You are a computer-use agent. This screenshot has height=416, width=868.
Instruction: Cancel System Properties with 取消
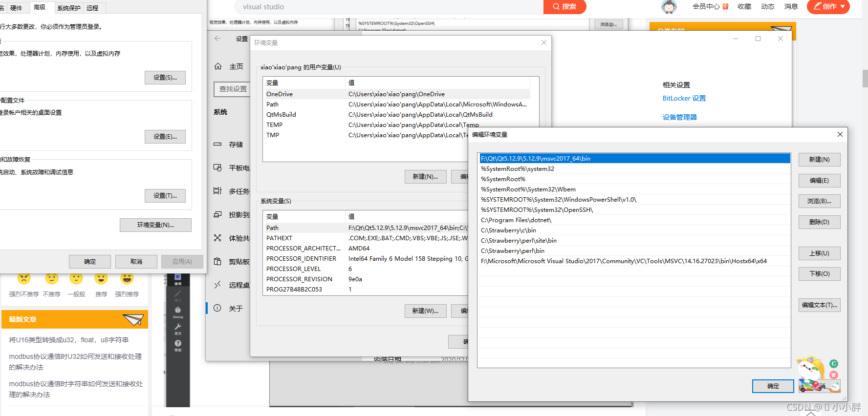click(136, 262)
